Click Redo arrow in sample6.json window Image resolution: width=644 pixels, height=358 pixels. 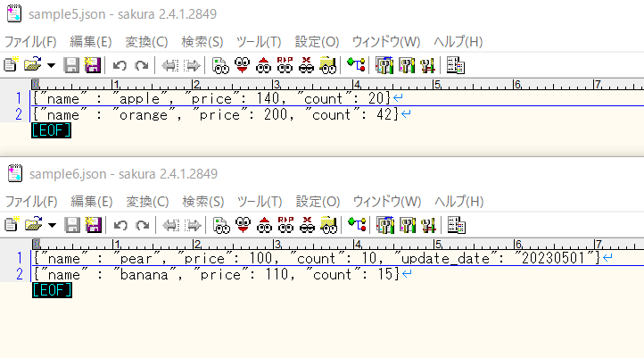pos(143,225)
